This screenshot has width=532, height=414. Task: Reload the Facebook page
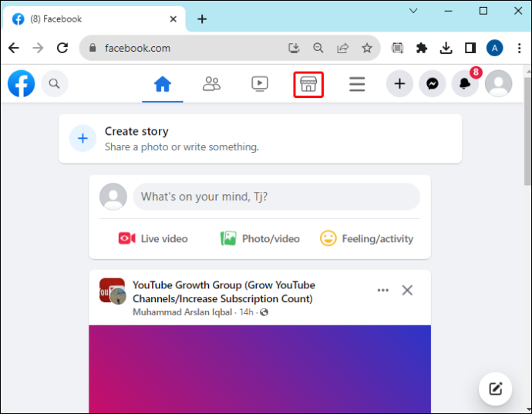click(x=62, y=49)
